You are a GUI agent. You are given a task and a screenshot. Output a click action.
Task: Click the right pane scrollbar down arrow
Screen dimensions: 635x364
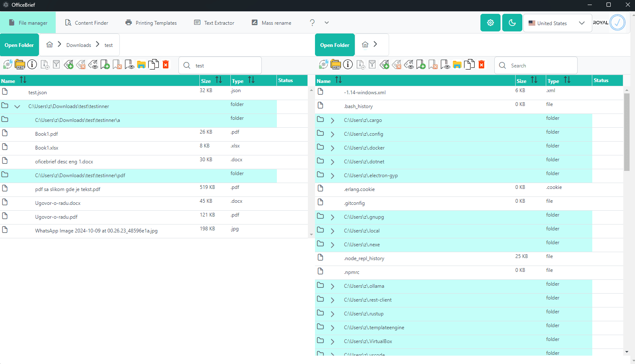pos(627,352)
